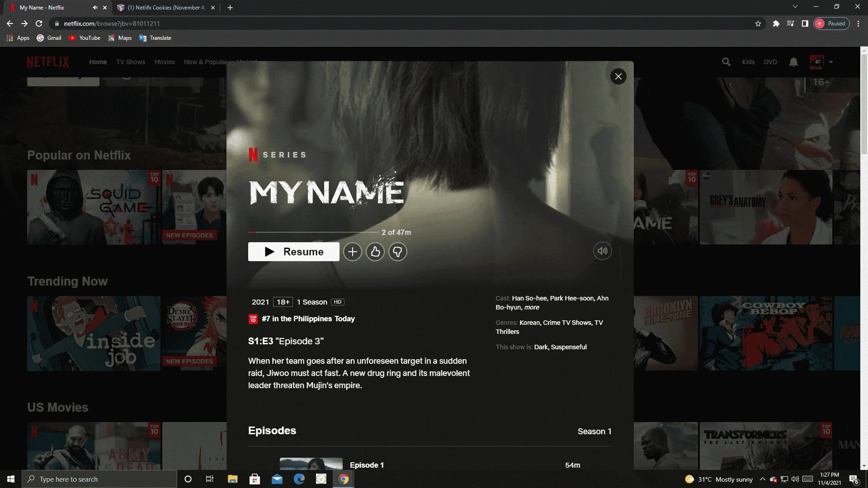Open Transformers The Last Knight thumbnail
Screen dimensions: 868x488
click(766, 446)
